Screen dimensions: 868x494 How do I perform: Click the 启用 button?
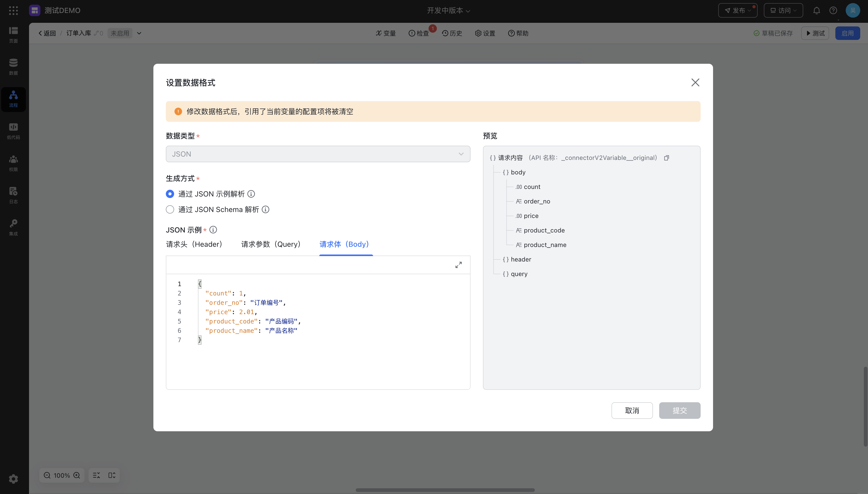coord(847,33)
